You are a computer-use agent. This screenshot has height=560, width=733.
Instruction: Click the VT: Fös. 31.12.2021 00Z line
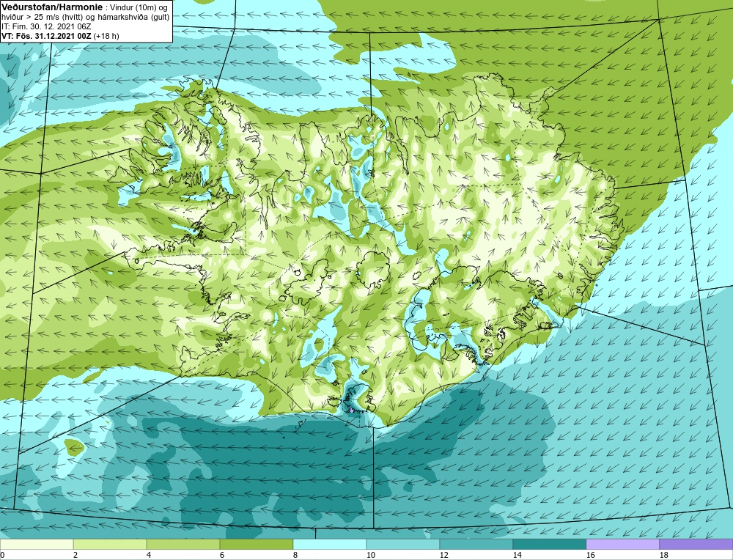[x=60, y=36]
